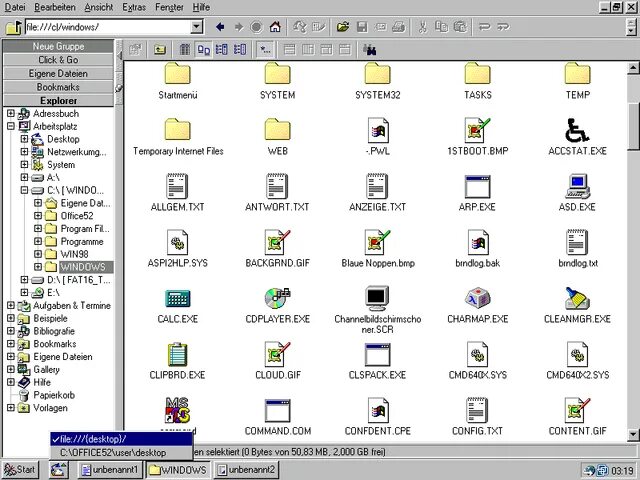640x480 pixels.
Task: Select Aufgaben & Termine in tree
Action: click(72, 305)
